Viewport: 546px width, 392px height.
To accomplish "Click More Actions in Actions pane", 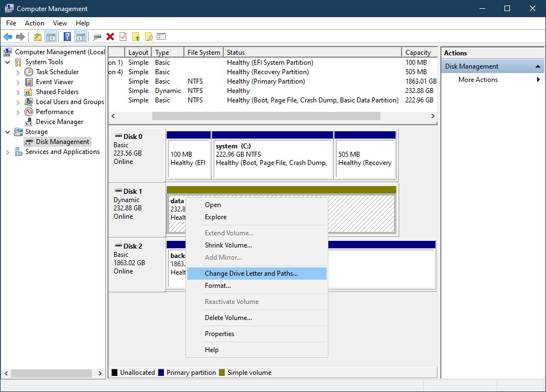I will 478,80.
